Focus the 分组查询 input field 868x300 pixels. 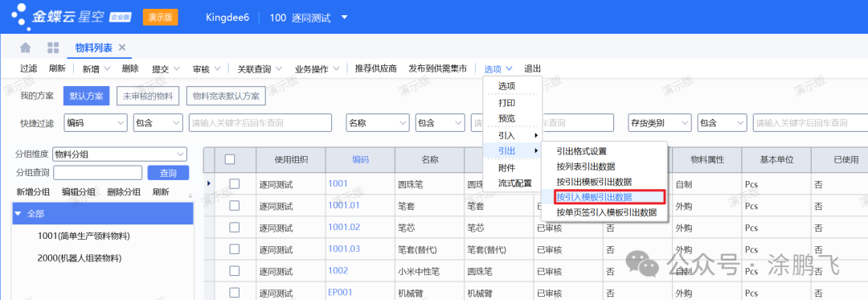pyautogui.click(x=98, y=173)
